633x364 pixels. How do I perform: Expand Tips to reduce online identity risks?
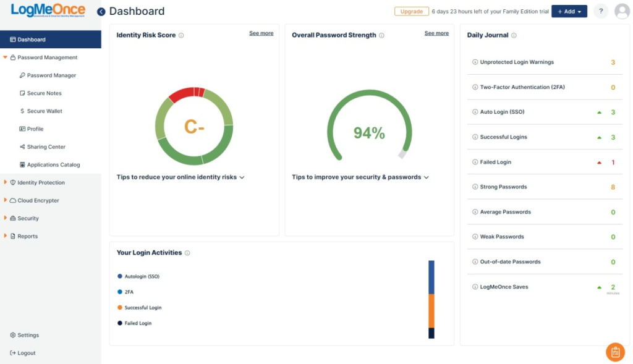point(181,177)
